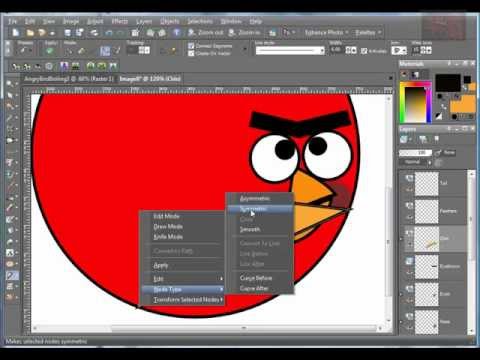The image size is (480, 360).
Task: Expand Transform Selected Nodes submenu
Action: tap(182, 300)
